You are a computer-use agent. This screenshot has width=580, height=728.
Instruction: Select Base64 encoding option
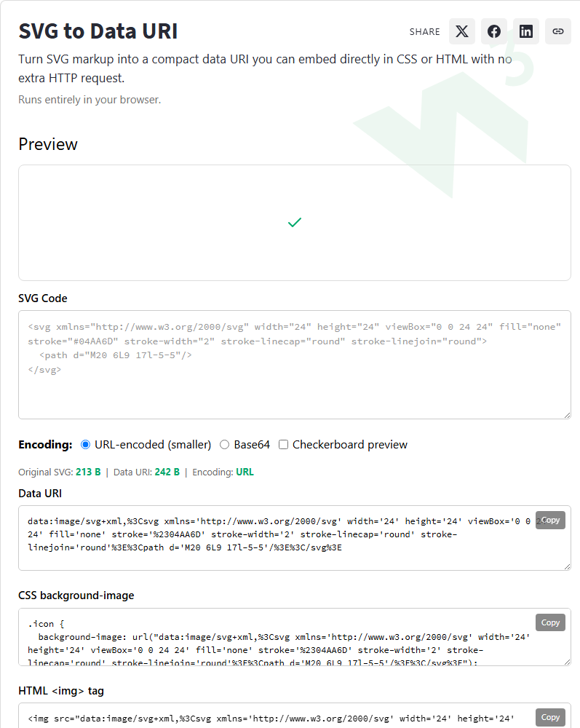225,445
